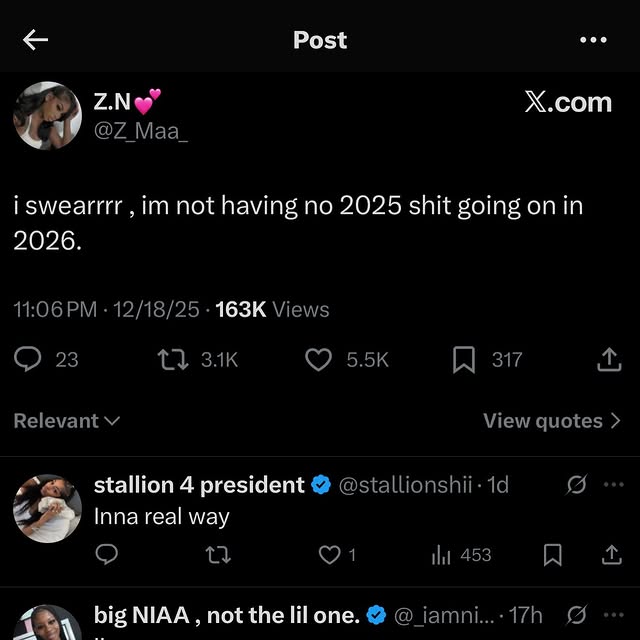The width and height of the screenshot is (640, 640).
Task: Open the @Z_Maa_ handle profile
Action: [x=141, y=131]
